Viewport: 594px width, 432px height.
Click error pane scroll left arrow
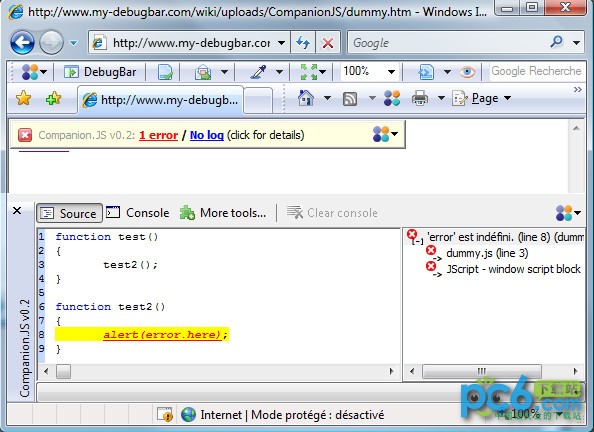pos(412,371)
